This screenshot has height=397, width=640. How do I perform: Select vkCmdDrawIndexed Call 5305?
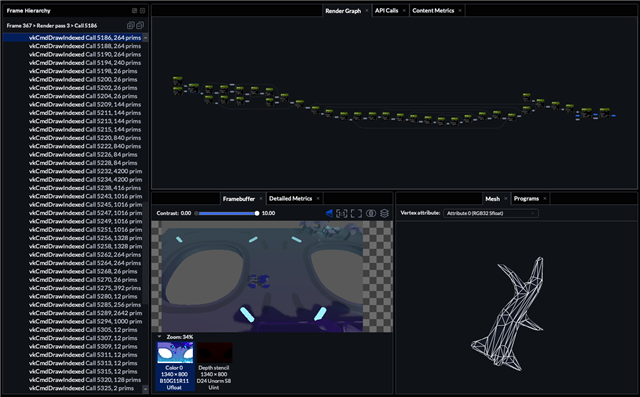[x=73, y=330]
